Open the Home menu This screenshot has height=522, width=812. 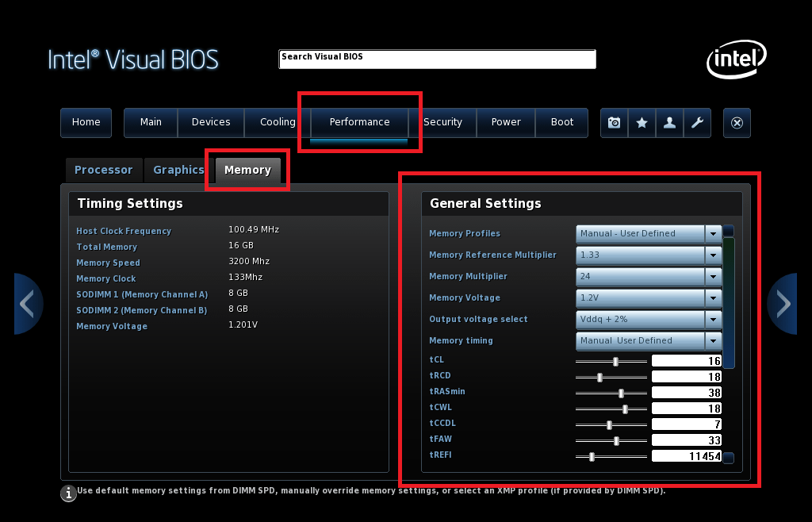point(86,123)
